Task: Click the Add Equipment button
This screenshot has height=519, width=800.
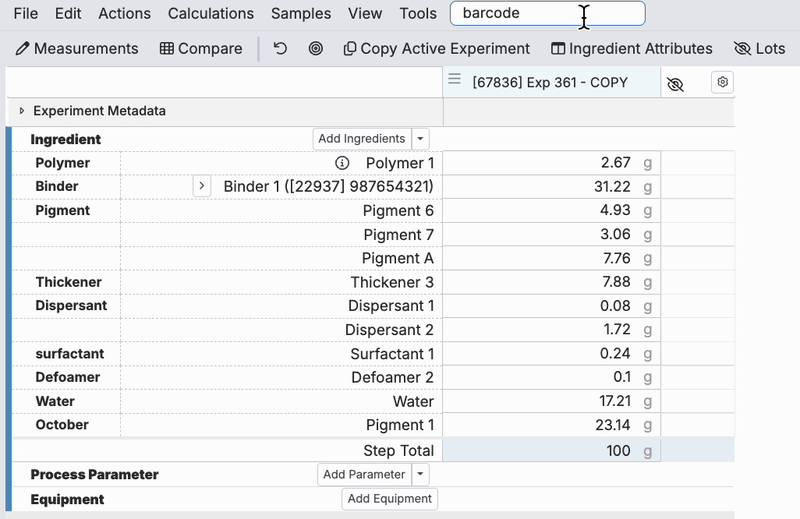Action: pyautogui.click(x=390, y=499)
